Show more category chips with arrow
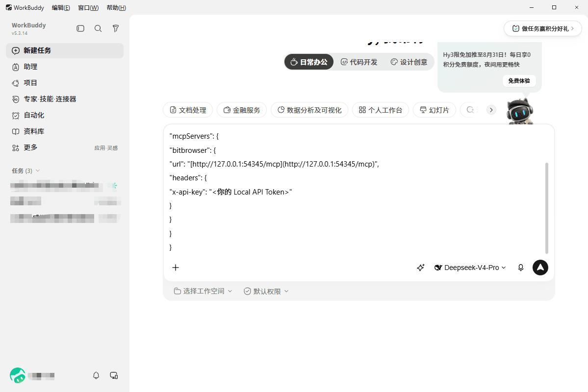Screen dimensions: 588x392 [x=491, y=110]
